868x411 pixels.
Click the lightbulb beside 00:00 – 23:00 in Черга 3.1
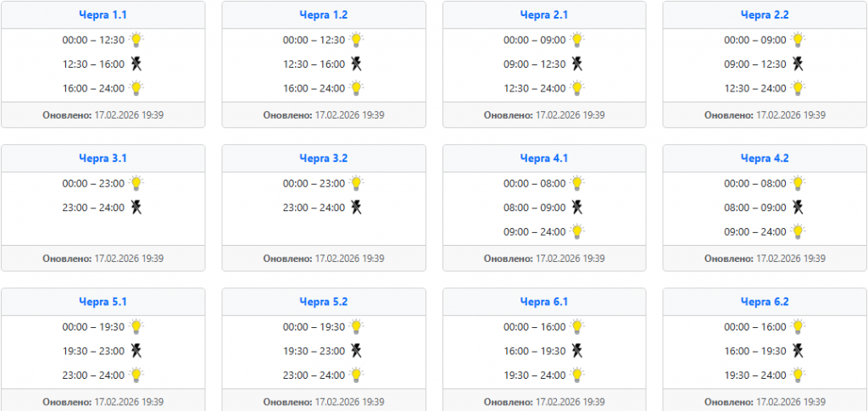tap(136, 183)
